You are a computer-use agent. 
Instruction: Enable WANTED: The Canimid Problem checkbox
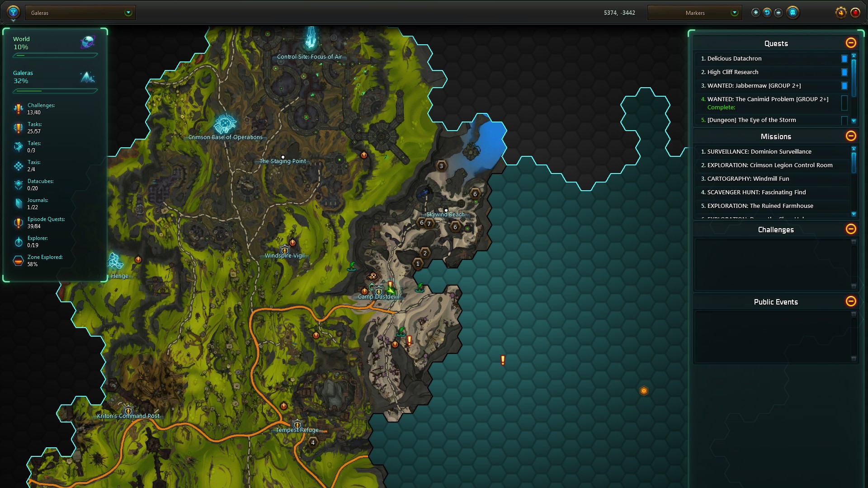(844, 103)
